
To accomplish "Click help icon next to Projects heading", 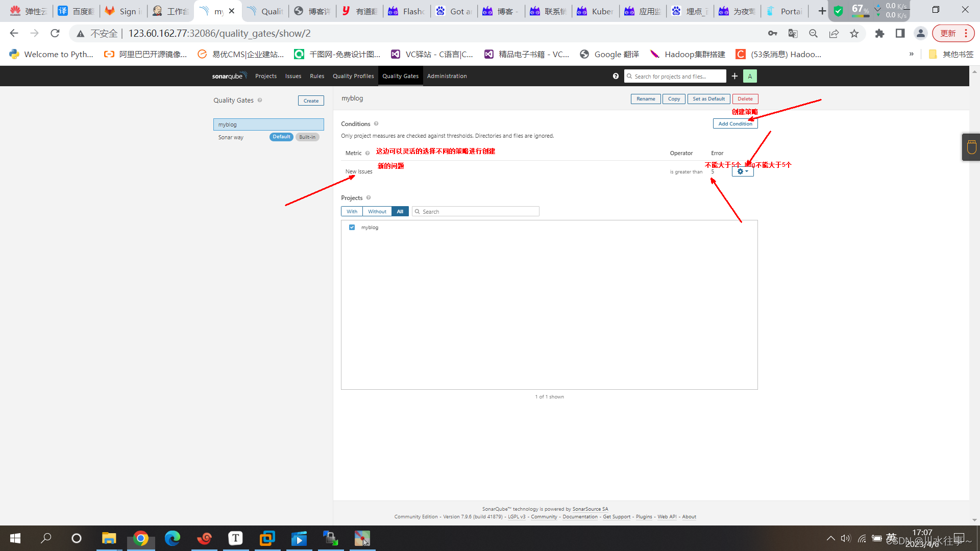I will (369, 198).
